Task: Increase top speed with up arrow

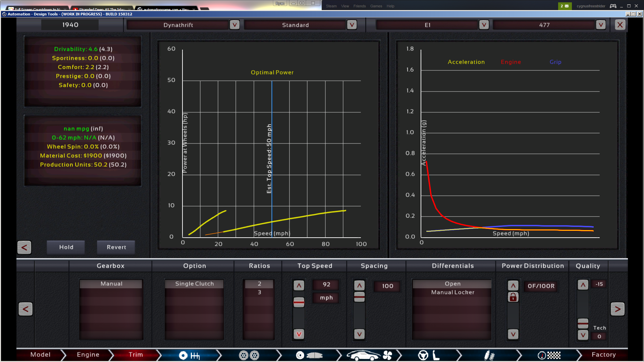Action: pos(299,286)
